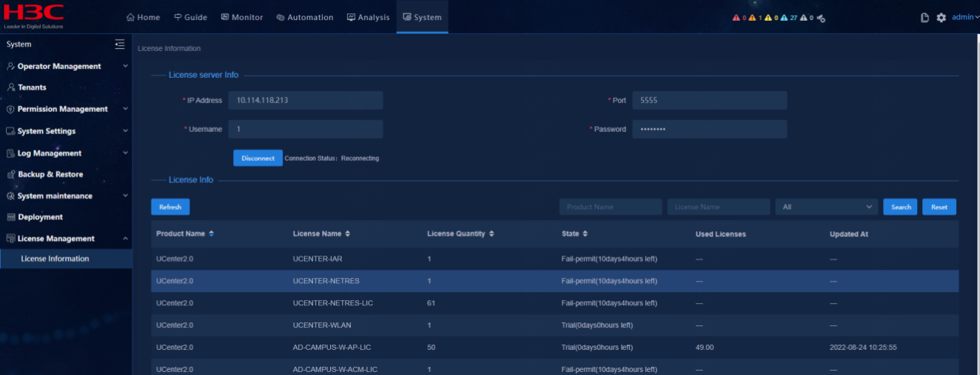This screenshot has height=375, width=980.
Task: Sort by License Name column arrows
Action: (x=347, y=233)
